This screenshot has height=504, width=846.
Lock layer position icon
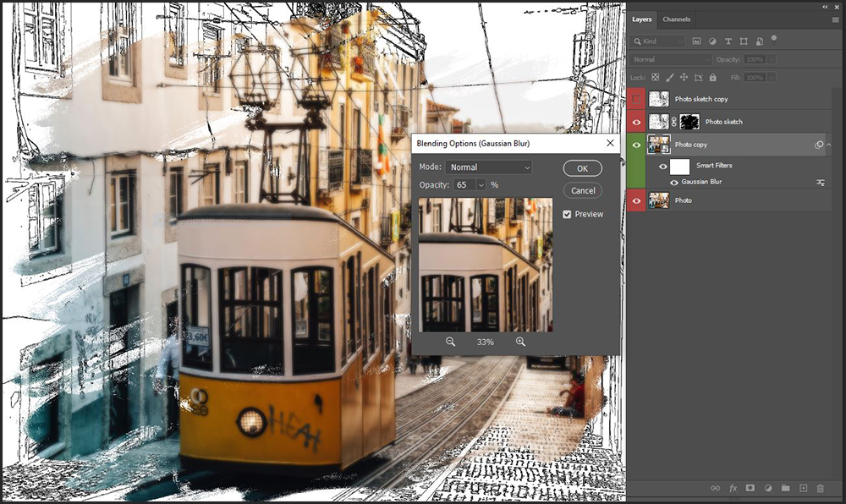(x=684, y=78)
